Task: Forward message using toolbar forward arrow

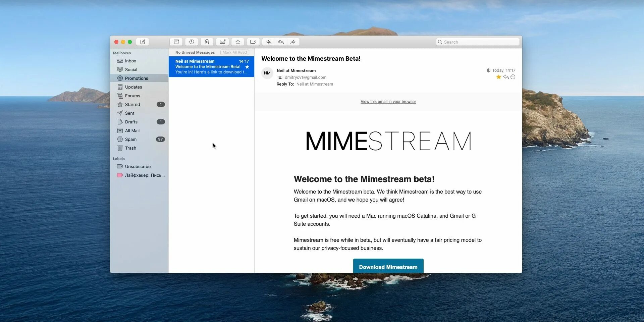Action: [293, 42]
